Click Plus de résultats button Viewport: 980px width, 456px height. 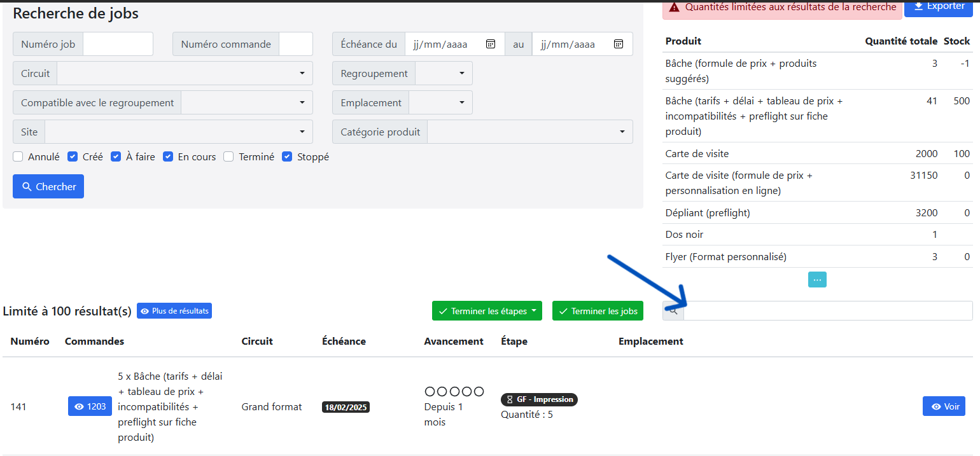[174, 311]
